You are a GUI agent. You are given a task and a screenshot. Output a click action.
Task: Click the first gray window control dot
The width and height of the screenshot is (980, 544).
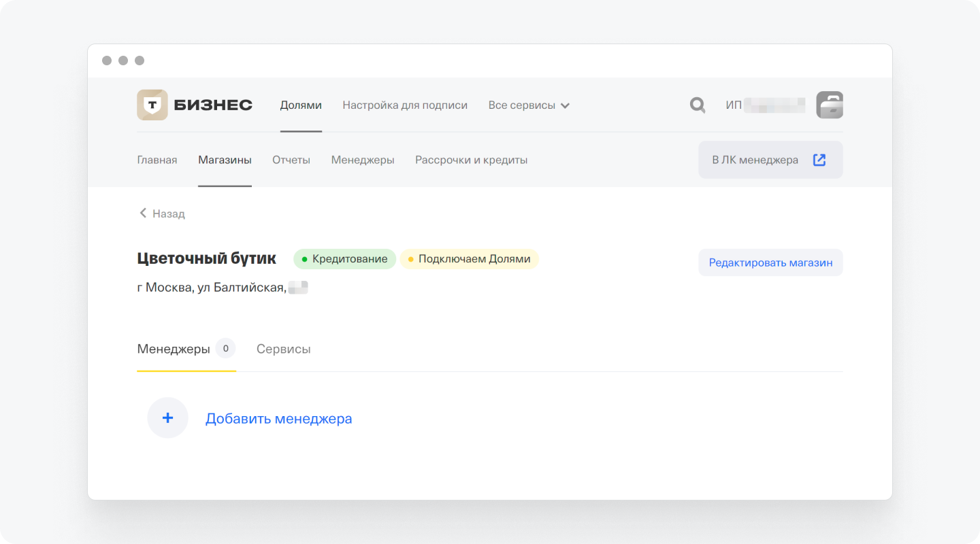[107, 61]
